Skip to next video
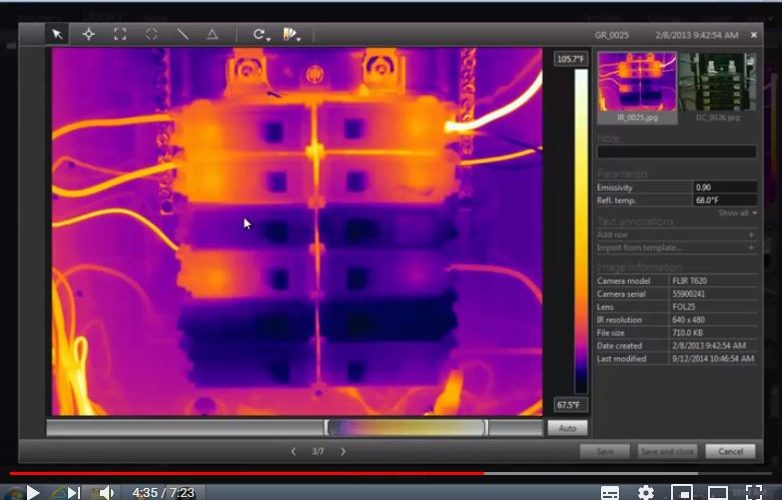Image resolution: width=782 pixels, height=500 pixels. (73, 493)
